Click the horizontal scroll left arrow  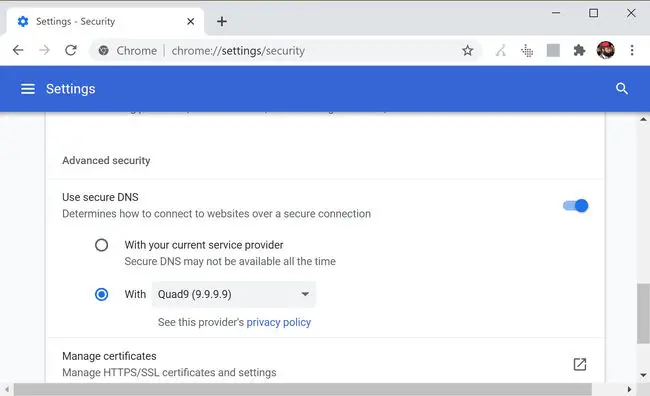coord(7,389)
